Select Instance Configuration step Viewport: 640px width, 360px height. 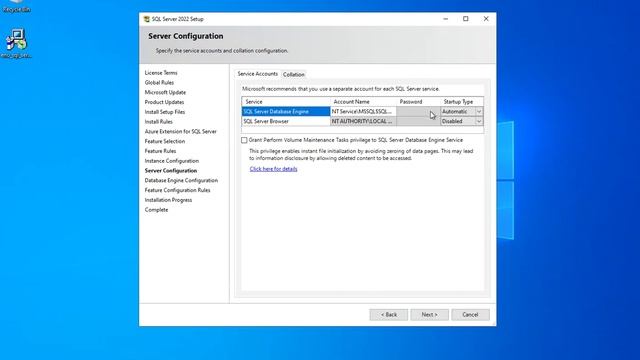click(x=172, y=161)
